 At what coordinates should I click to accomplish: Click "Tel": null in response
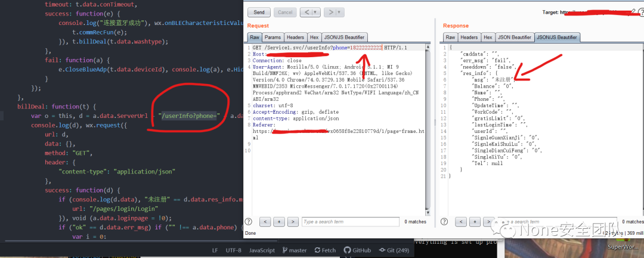488,163
